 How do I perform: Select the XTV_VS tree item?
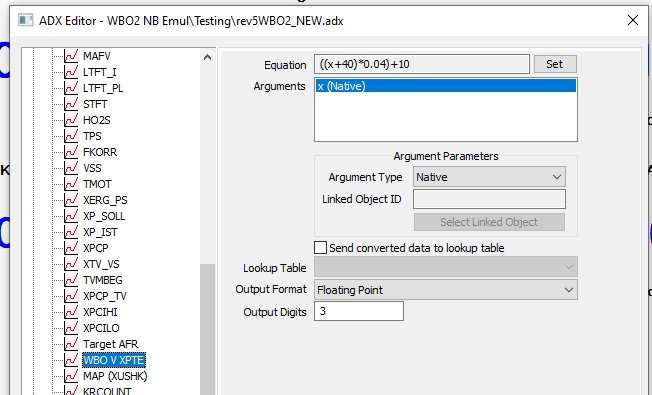tap(101, 264)
